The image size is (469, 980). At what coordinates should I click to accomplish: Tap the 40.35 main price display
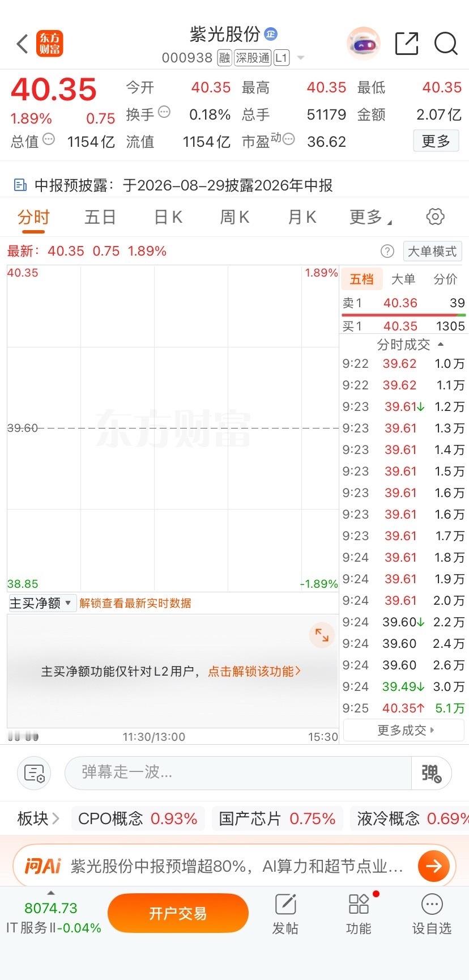54,90
